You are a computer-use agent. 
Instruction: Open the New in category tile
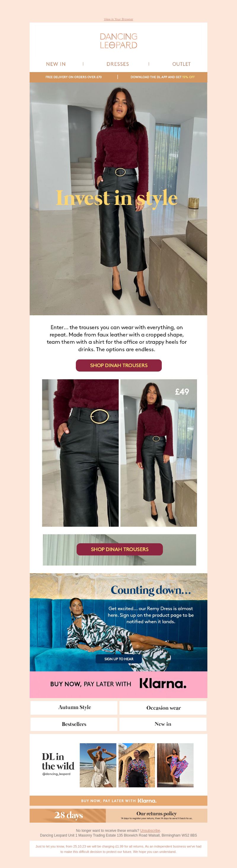[x=163, y=724]
